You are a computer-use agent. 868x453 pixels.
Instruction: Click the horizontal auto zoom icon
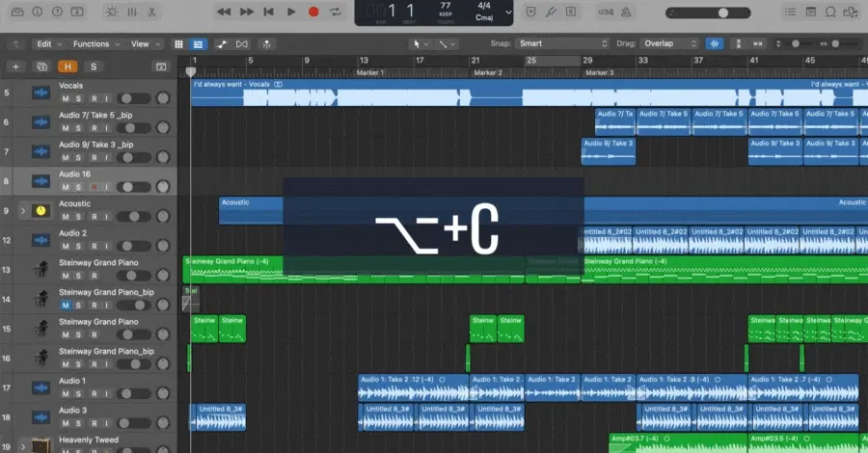(x=758, y=43)
